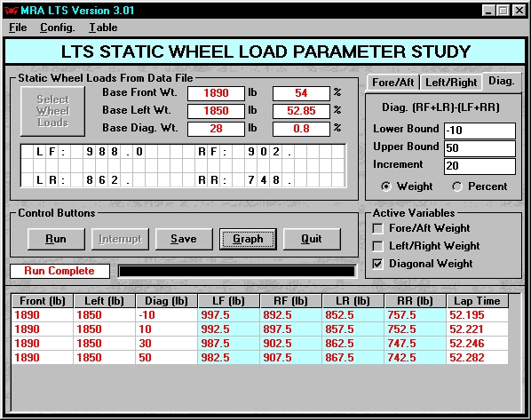
Task: Open the File menu
Action: pos(18,28)
